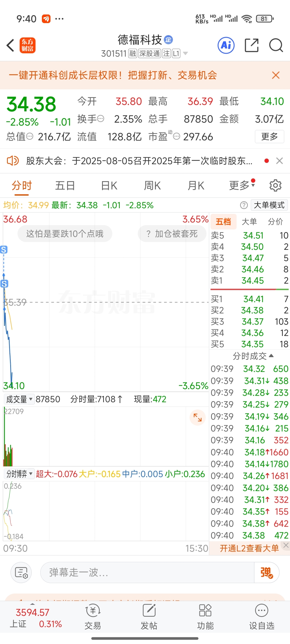Tap the 弹 send barrage icon
Screen dimensions: 290x644
click(266, 572)
